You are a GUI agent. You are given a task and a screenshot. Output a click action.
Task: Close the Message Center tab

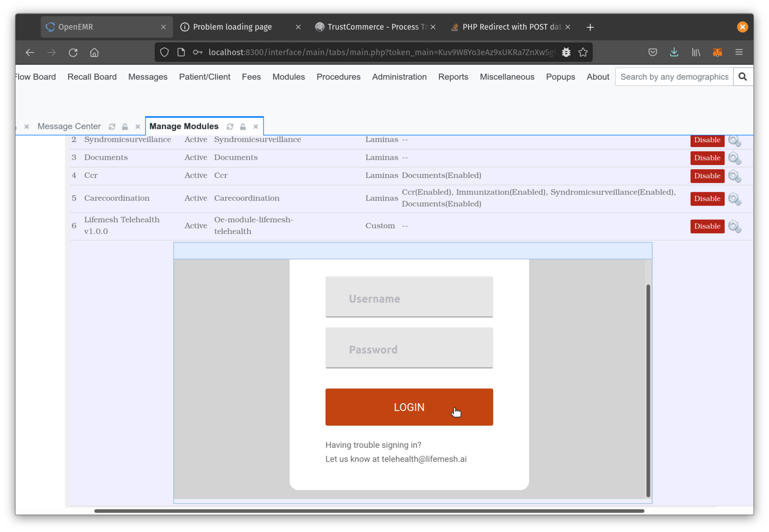click(x=138, y=127)
